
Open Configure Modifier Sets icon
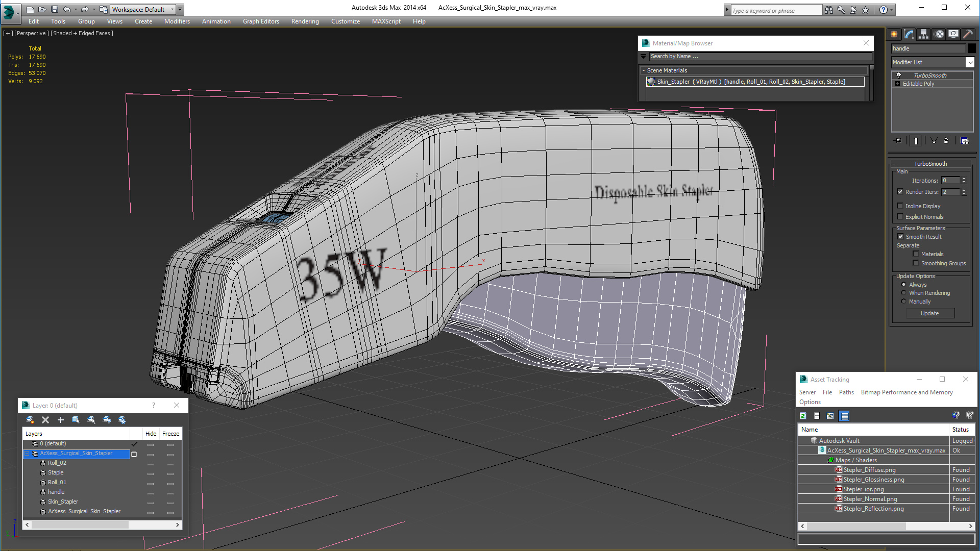(x=964, y=141)
